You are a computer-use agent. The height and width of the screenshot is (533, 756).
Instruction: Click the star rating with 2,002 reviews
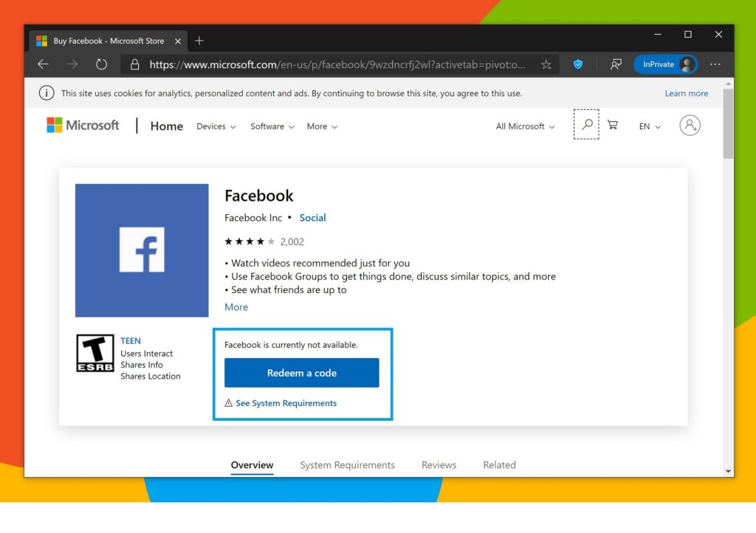click(264, 241)
